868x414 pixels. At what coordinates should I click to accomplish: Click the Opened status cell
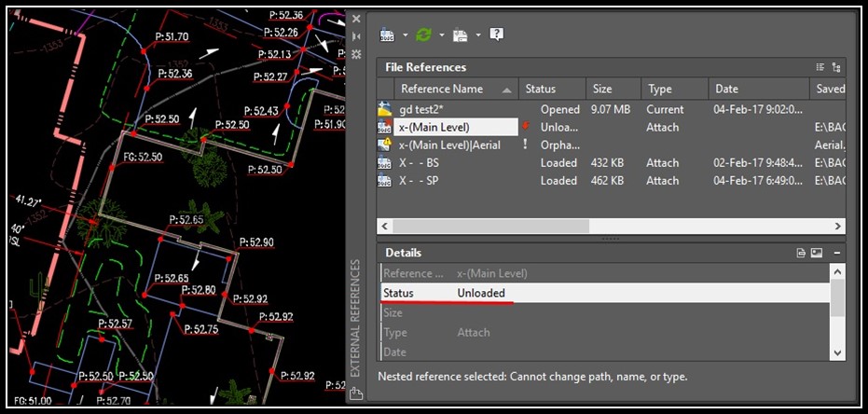(x=560, y=110)
